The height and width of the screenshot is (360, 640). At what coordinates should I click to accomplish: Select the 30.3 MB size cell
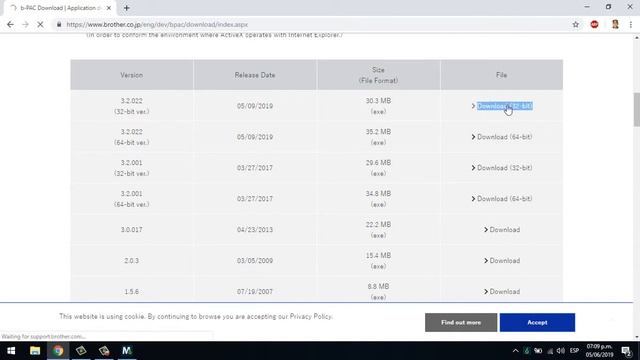coord(378,106)
